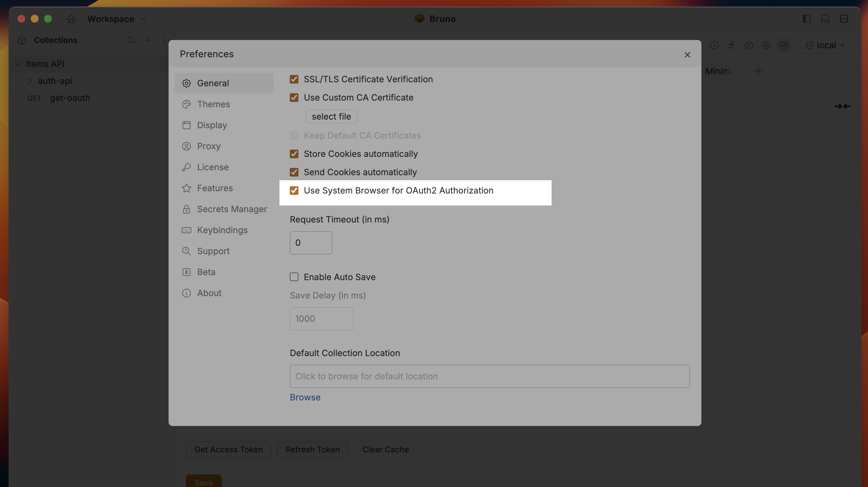
Task: Open the green security shield icon
Action: coord(784,45)
